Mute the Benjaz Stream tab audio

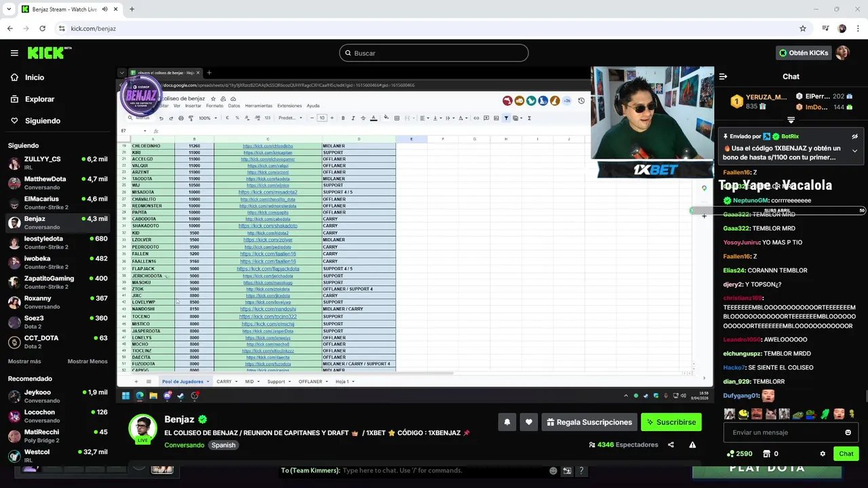coord(104,9)
